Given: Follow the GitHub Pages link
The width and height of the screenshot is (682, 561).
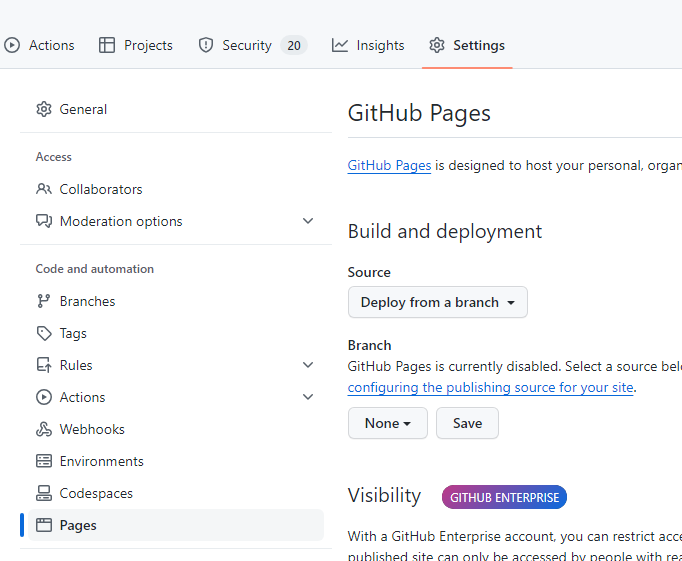Looking at the screenshot, I should tap(389, 166).
